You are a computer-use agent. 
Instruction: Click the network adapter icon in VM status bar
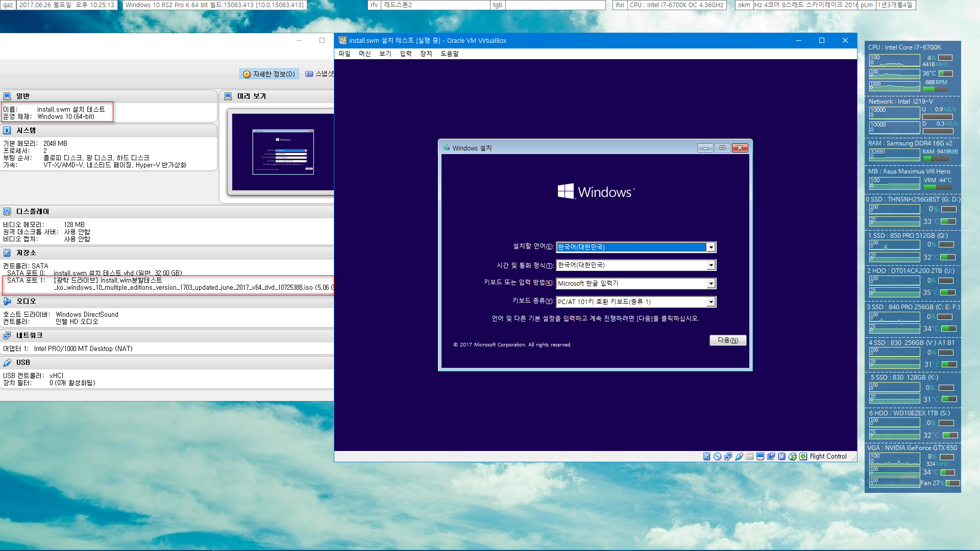(728, 457)
